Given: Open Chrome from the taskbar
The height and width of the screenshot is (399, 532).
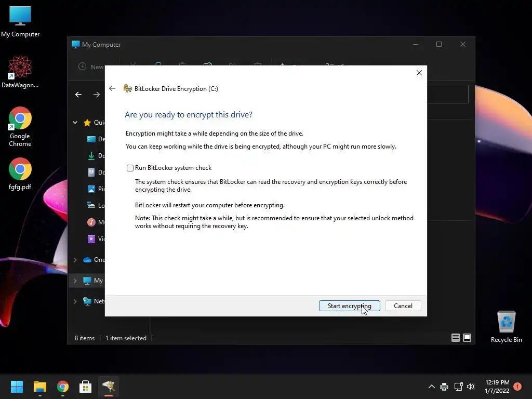Looking at the screenshot, I should pos(63,387).
